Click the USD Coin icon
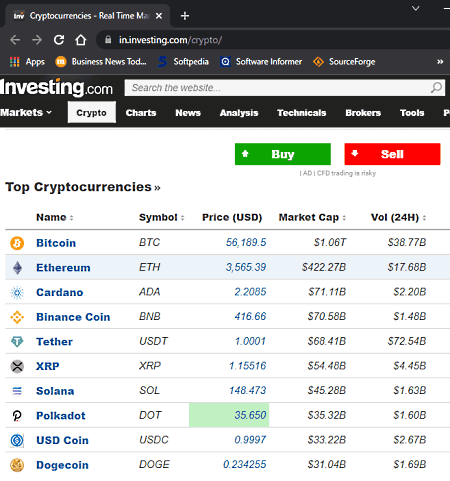Image resolution: width=450 pixels, height=481 pixels. (17, 440)
